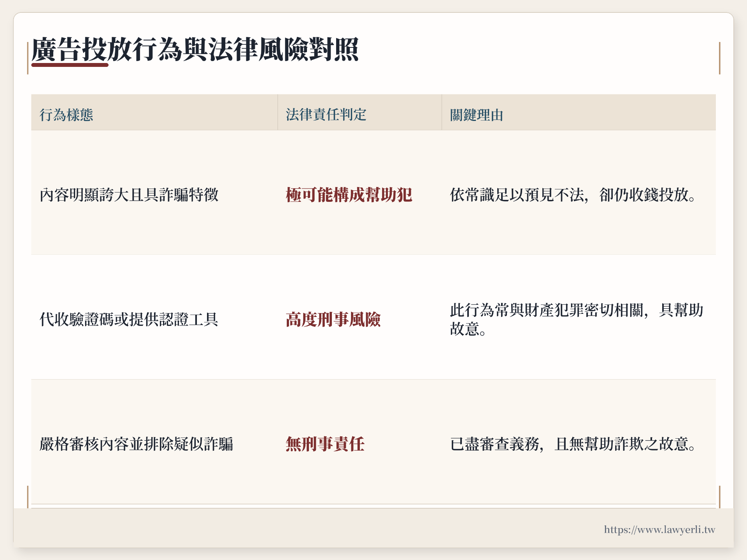
Task: Click the 嚴格審核內容並排除疑似詐騙 cell
Action: (x=136, y=444)
